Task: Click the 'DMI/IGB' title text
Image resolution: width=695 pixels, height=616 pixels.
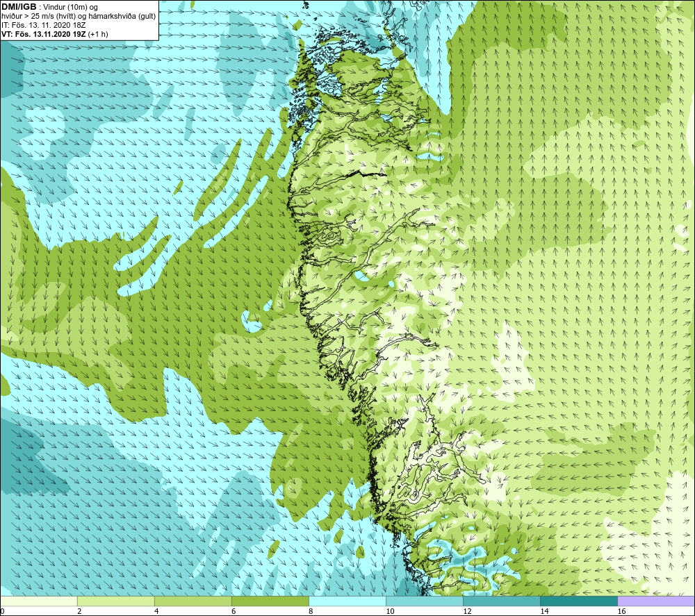Action: coord(19,7)
